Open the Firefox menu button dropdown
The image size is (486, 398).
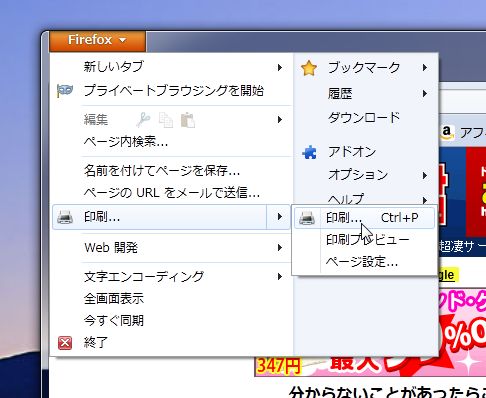point(97,40)
